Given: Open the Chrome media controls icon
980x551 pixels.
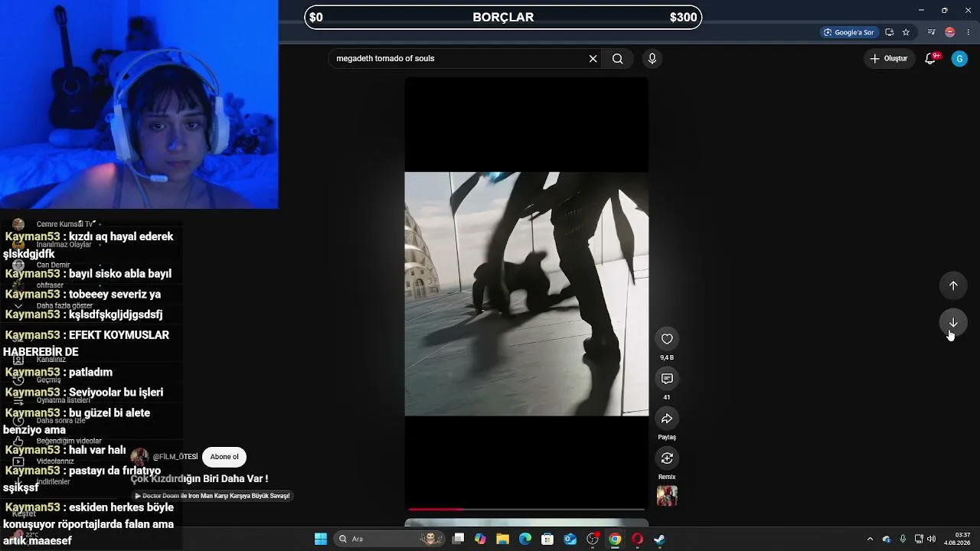Looking at the screenshot, I should coord(931,32).
